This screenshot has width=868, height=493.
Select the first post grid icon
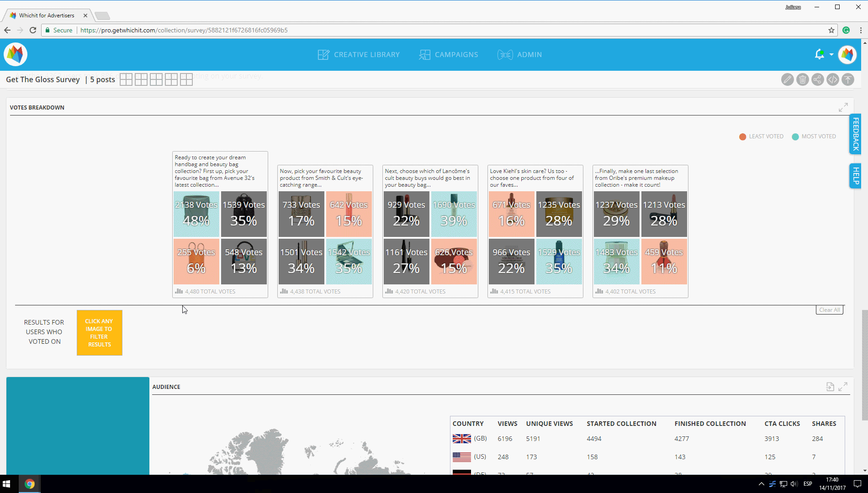pos(126,79)
